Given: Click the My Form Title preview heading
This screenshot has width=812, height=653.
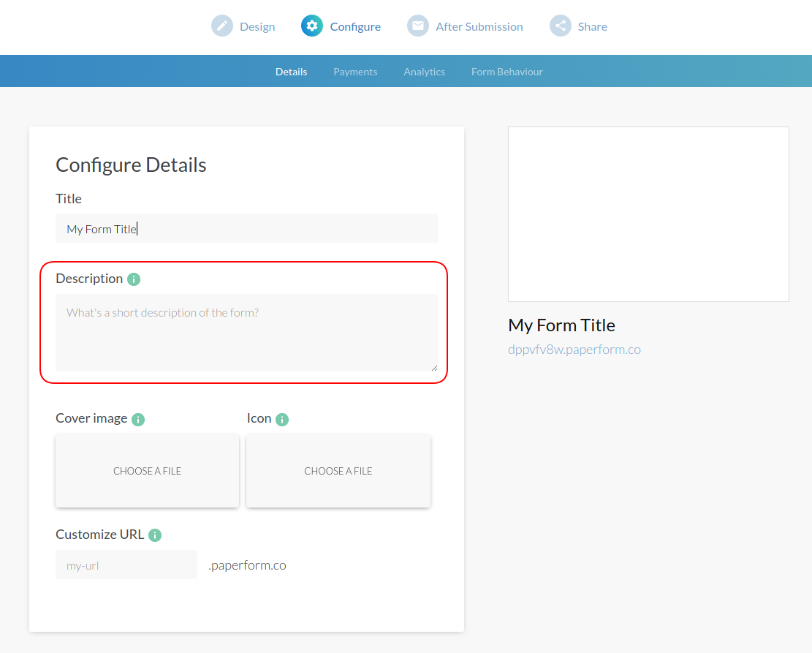Looking at the screenshot, I should (561, 325).
